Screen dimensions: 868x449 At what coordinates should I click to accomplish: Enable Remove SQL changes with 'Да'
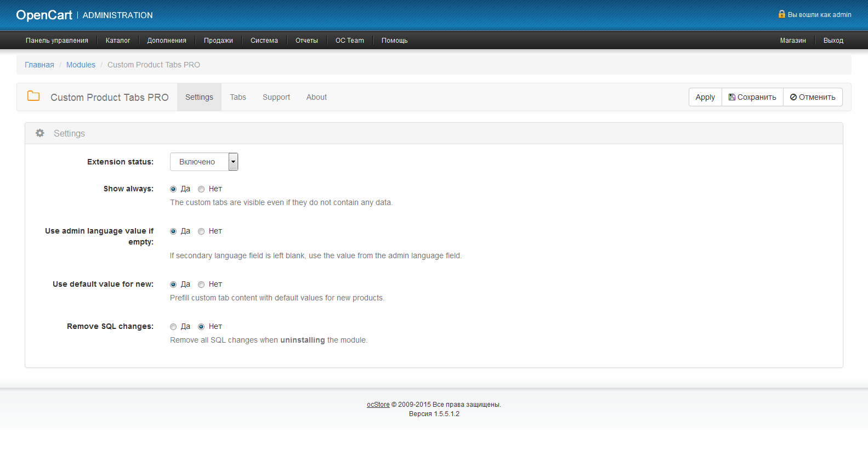click(x=173, y=327)
